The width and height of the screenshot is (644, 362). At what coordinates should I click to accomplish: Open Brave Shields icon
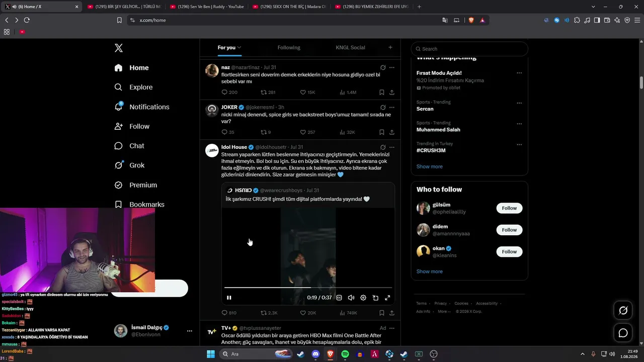tap(471, 20)
